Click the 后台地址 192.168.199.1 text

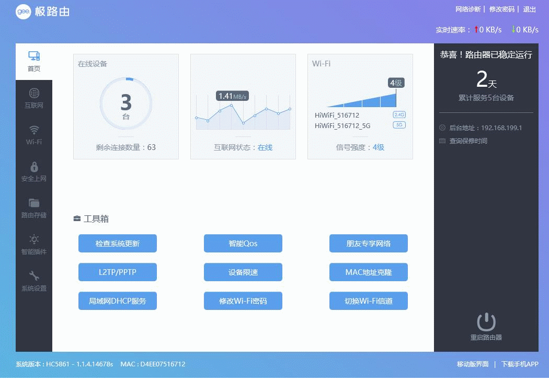[x=486, y=128]
